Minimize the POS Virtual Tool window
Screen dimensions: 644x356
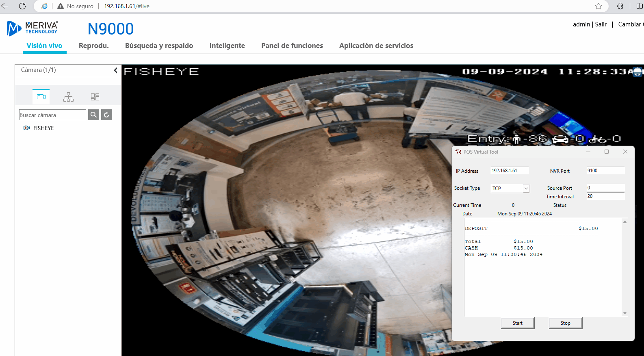[x=588, y=152]
